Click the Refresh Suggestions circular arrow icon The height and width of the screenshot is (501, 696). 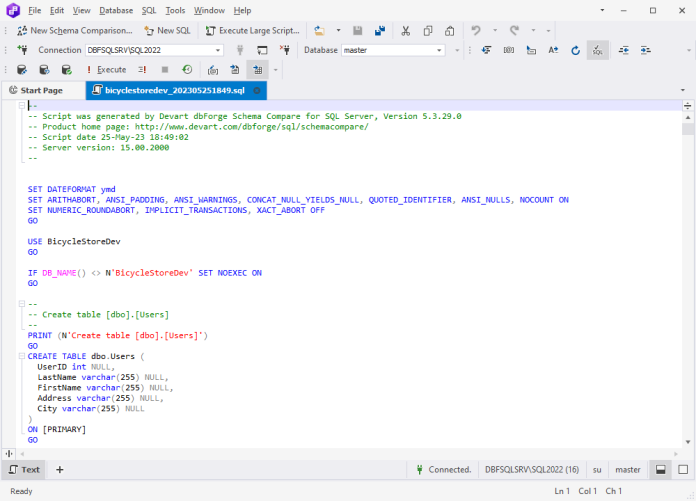click(x=575, y=50)
